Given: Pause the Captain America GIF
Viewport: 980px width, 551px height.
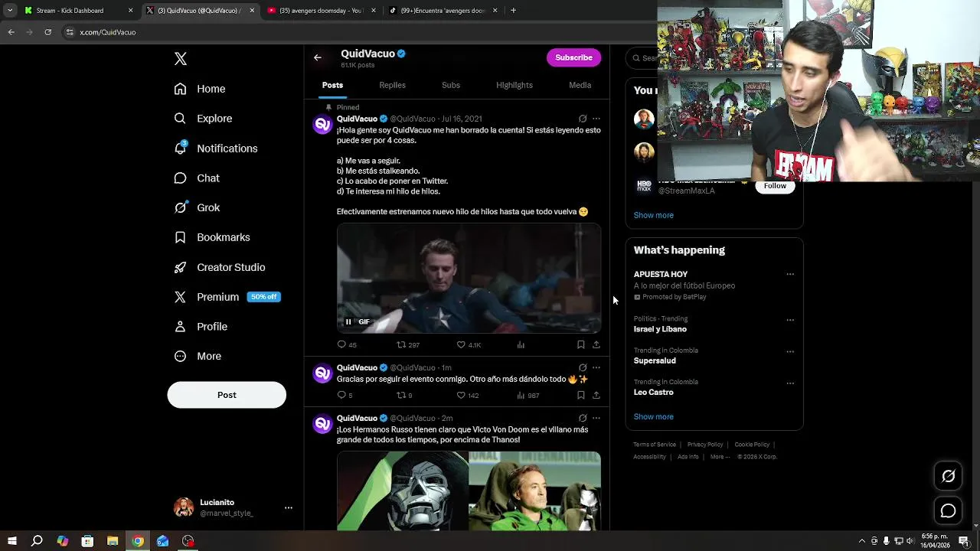Looking at the screenshot, I should click(348, 322).
